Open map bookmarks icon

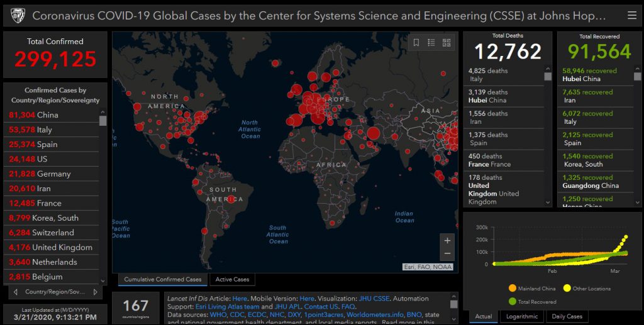(x=416, y=42)
